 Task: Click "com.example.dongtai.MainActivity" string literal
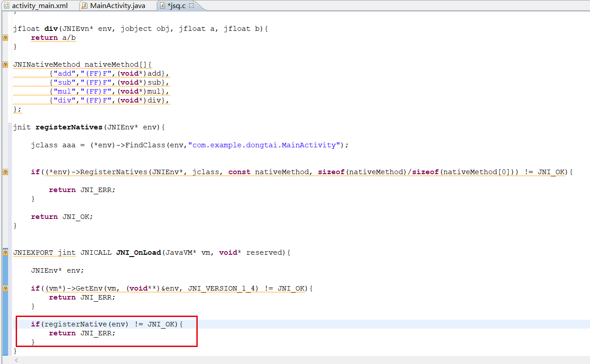tap(264, 145)
